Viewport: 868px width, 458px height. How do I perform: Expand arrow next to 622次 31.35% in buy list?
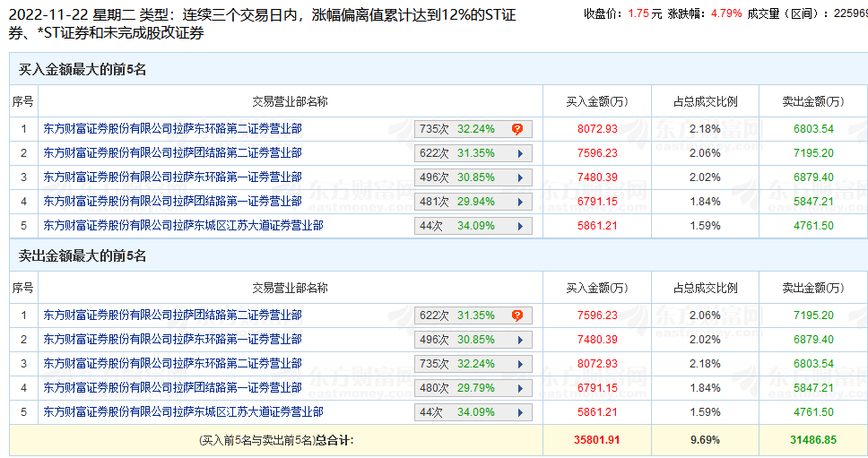[520, 154]
